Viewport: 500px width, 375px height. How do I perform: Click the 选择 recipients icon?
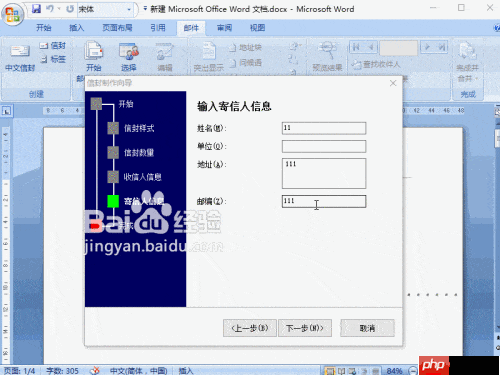tap(129, 56)
